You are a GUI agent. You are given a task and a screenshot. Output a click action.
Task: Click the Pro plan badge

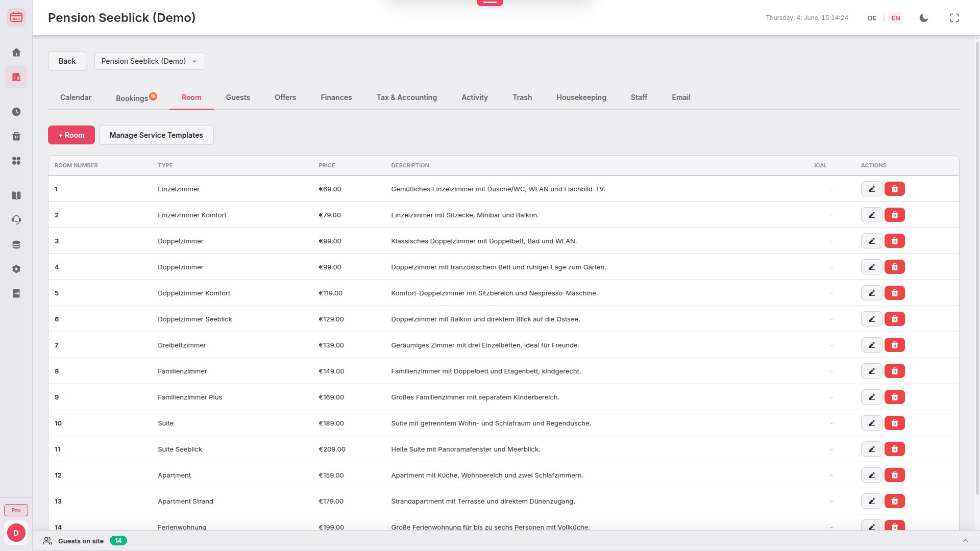[x=16, y=510]
